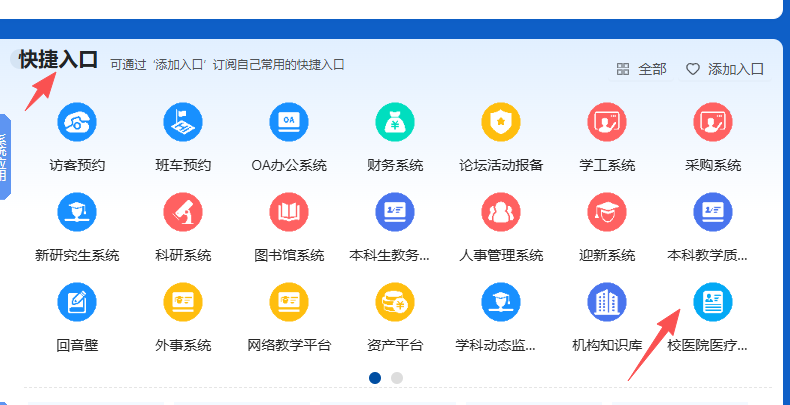Image resolution: width=790 pixels, height=405 pixels.
Task: Show all entries with 全部 button
Action: [x=642, y=69]
